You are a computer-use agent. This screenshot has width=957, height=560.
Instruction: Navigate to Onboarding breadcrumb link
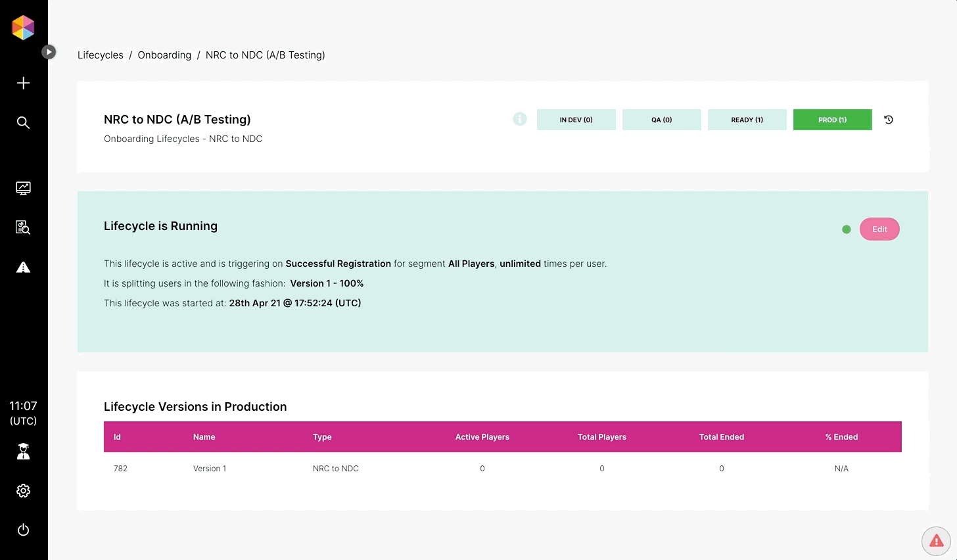[x=164, y=55]
